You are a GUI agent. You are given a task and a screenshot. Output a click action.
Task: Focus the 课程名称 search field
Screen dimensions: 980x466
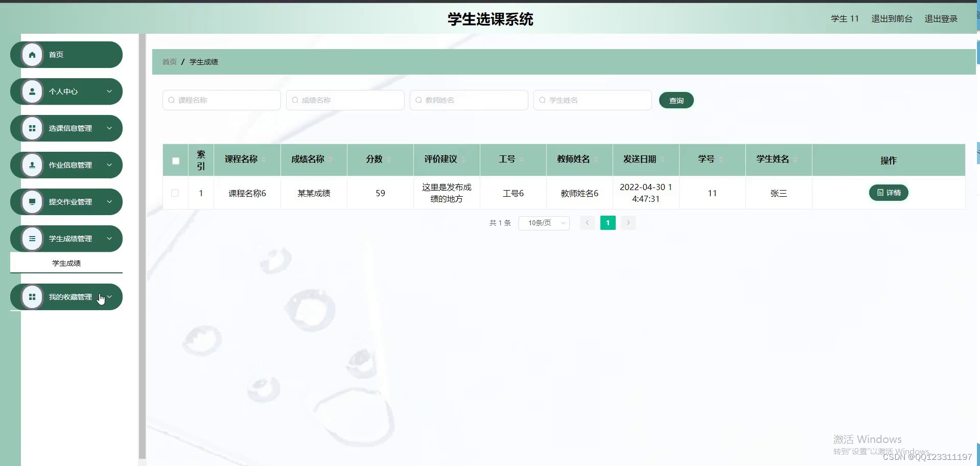click(x=222, y=100)
